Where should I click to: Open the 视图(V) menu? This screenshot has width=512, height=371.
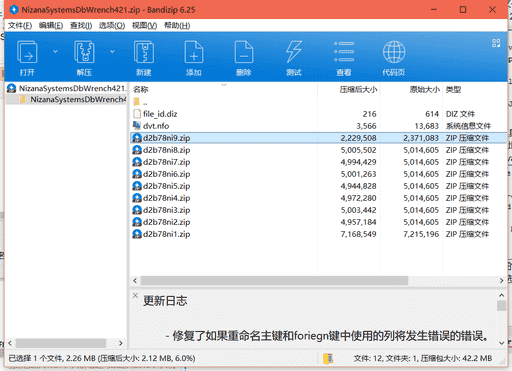coord(144,26)
